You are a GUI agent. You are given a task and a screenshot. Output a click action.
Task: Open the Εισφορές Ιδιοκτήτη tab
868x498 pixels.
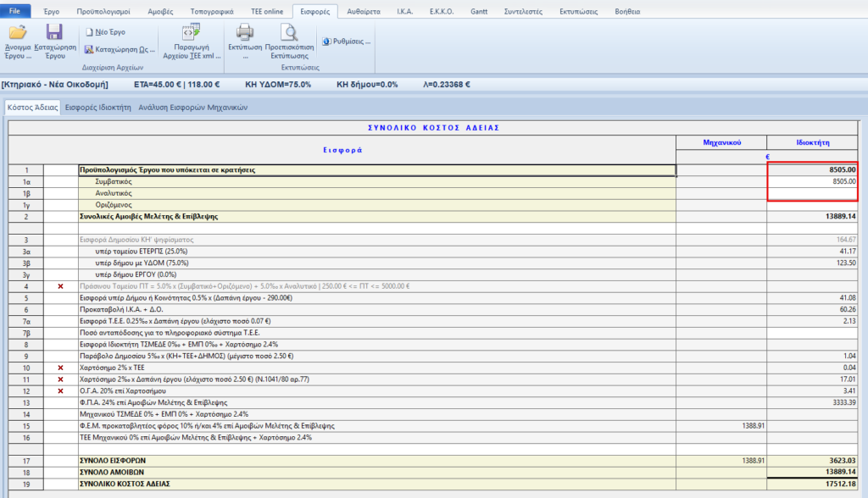click(x=97, y=108)
